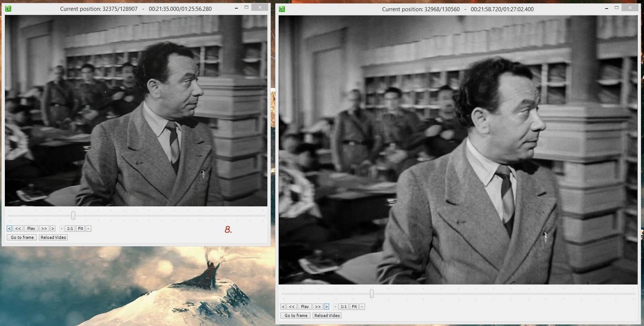Click the left window video frame preview

point(136,111)
